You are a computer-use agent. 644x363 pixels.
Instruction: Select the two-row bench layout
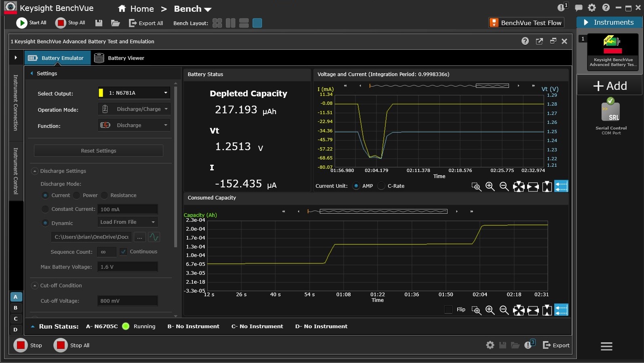tap(244, 23)
